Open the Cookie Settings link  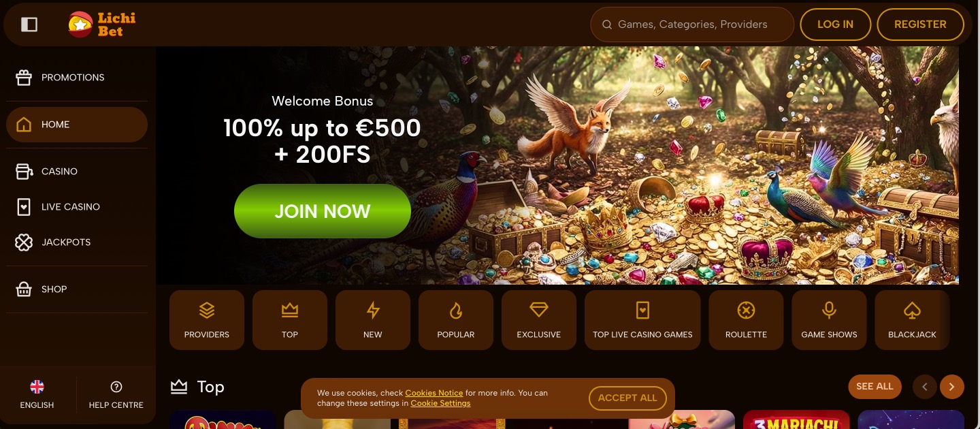click(x=440, y=403)
